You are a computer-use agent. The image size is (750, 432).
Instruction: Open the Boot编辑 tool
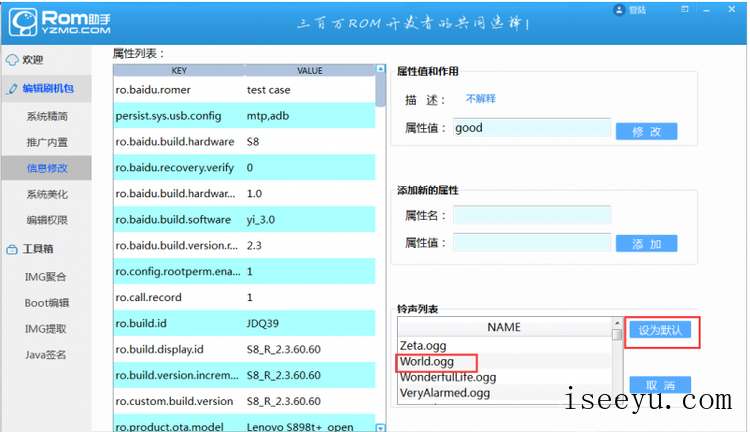[46, 303]
